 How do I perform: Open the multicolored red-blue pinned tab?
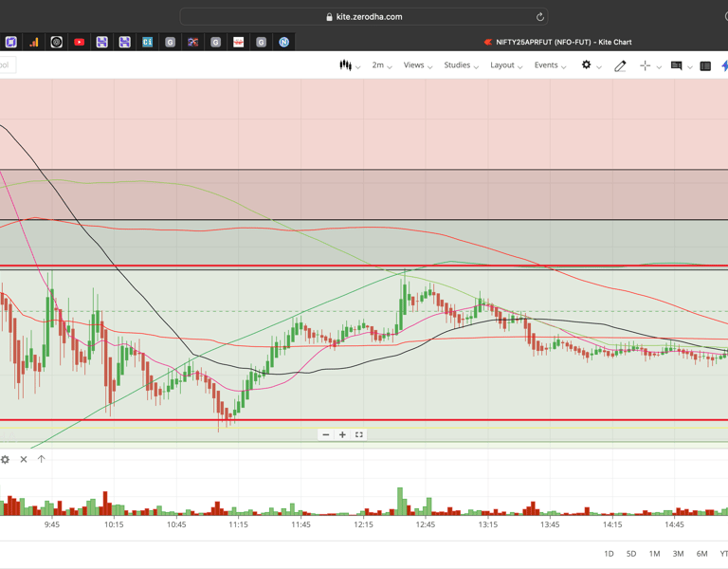coord(192,43)
